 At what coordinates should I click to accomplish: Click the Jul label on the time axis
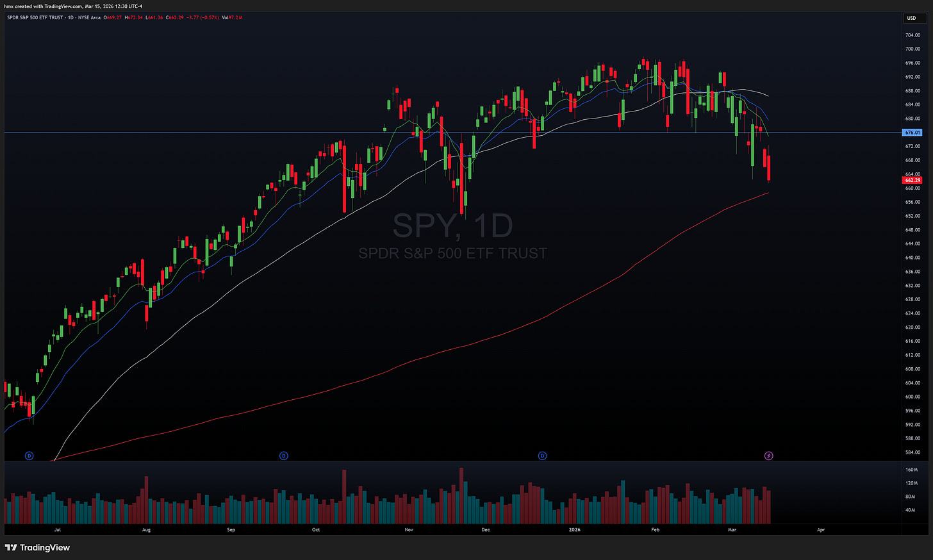click(58, 530)
